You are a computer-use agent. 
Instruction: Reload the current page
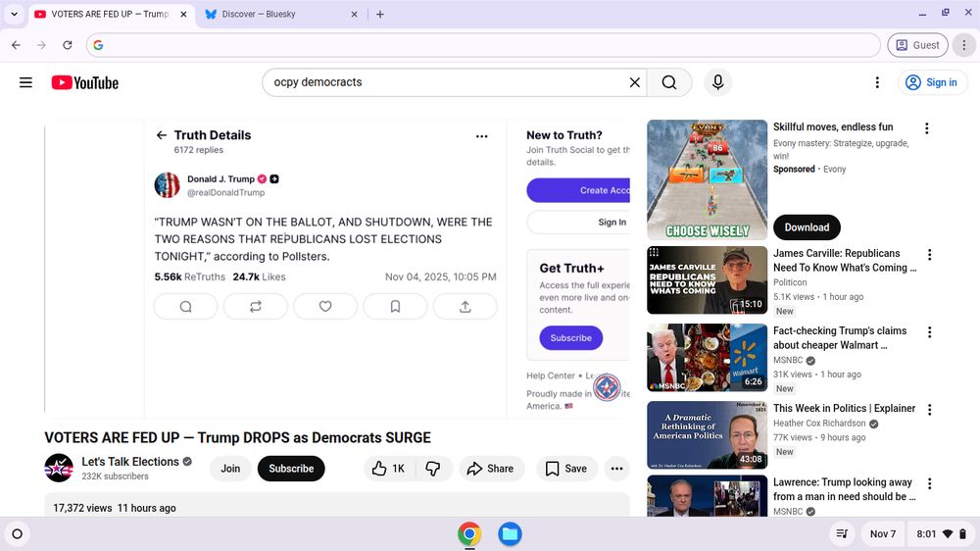pyautogui.click(x=68, y=45)
